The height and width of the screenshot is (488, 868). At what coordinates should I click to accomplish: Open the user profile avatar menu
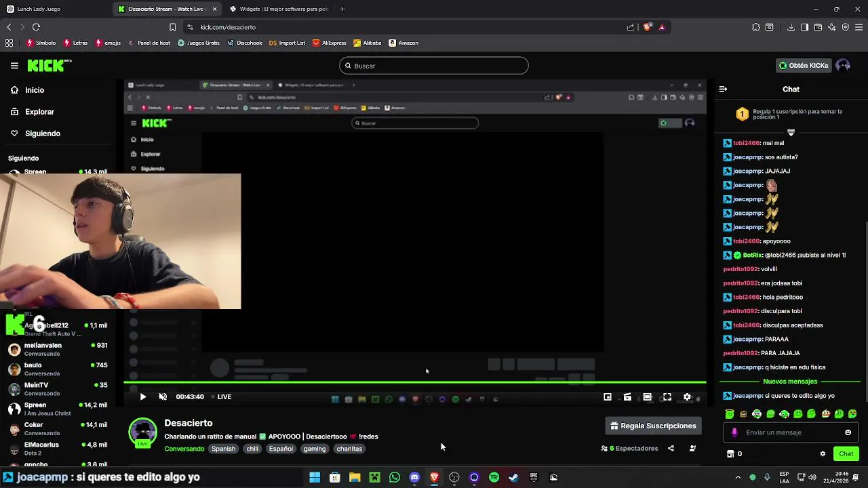(x=843, y=66)
